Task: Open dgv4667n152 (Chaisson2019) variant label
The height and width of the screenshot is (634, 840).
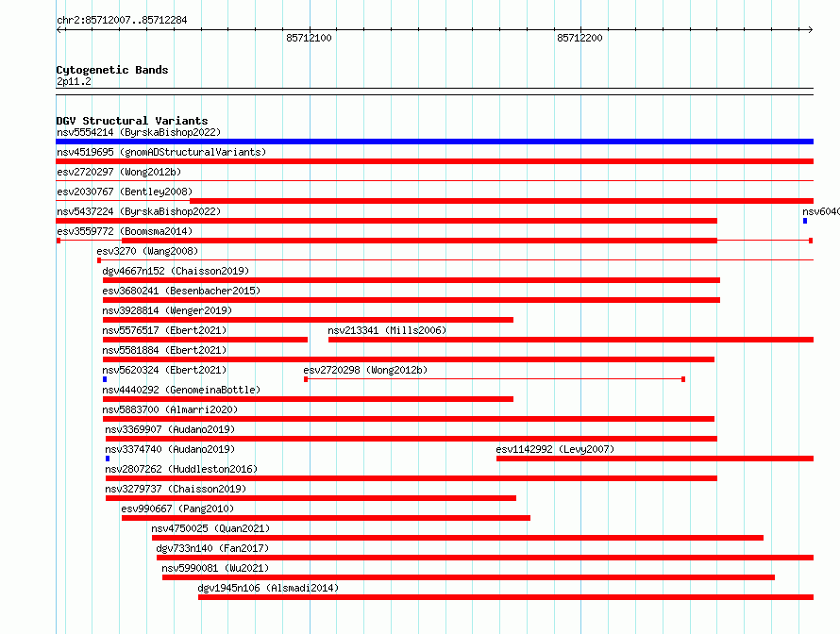Action: (176, 271)
